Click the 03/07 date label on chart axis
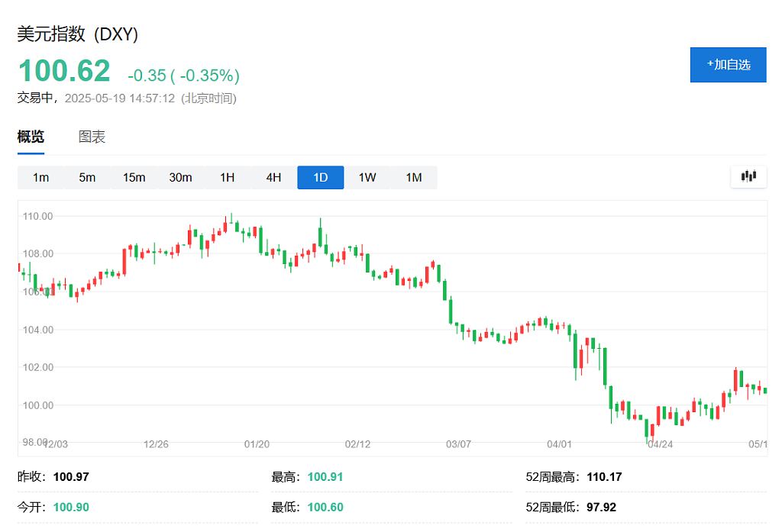 458,444
